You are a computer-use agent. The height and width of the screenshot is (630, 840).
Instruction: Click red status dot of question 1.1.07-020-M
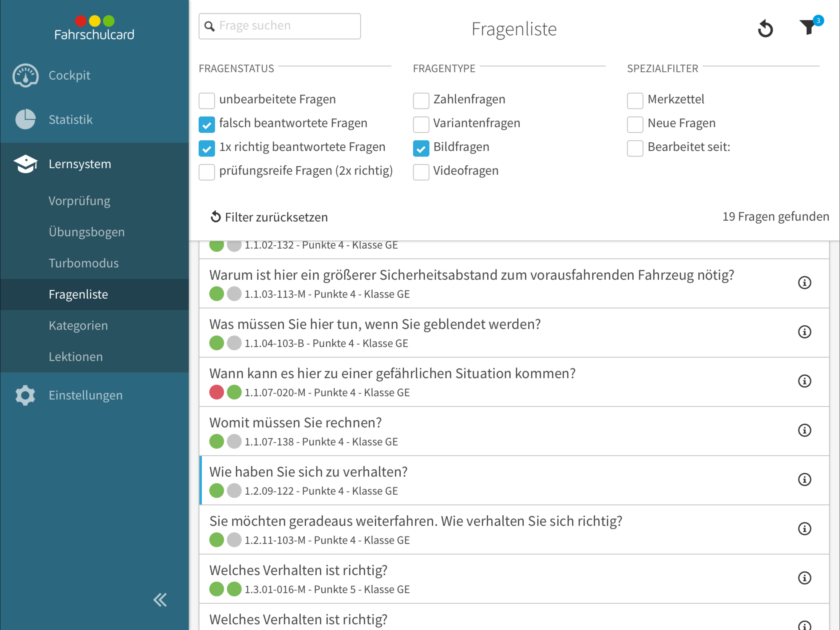216,392
